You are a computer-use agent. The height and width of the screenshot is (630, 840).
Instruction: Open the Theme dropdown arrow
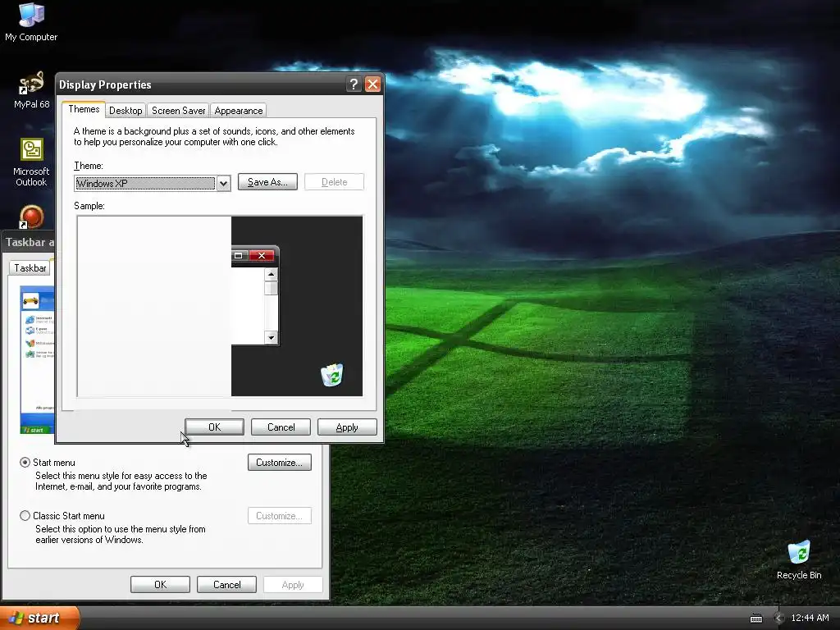pyautogui.click(x=223, y=183)
